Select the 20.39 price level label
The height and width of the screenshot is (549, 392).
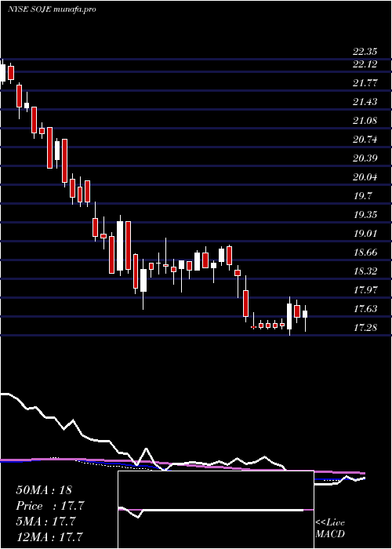pos(365,158)
